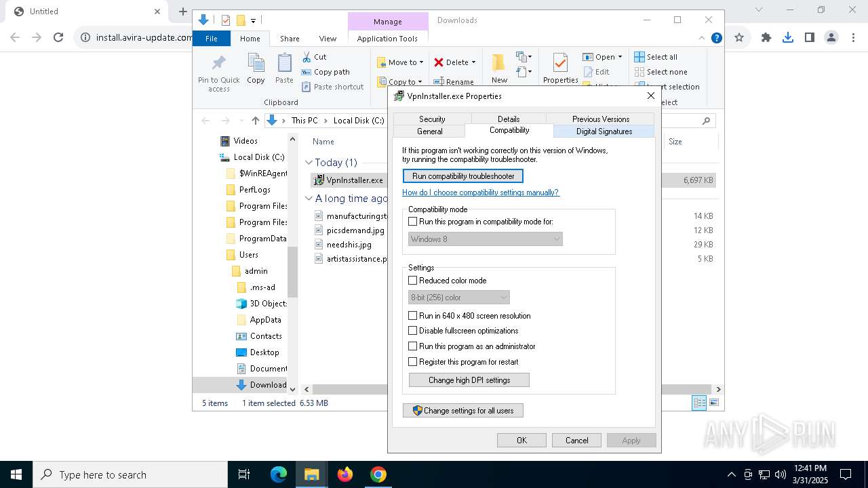Click the Taskbar search box
The image size is (868, 488).
[x=130, y=474]
